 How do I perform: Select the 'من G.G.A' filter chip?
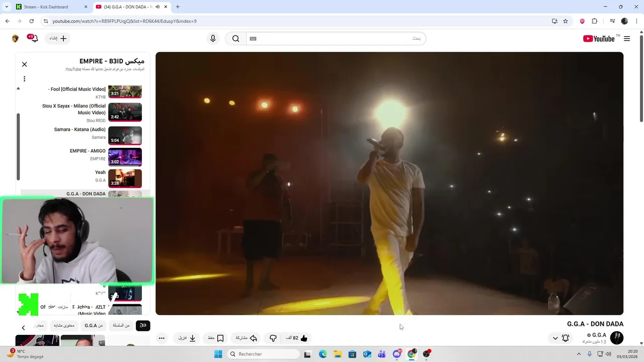point(94,325)
